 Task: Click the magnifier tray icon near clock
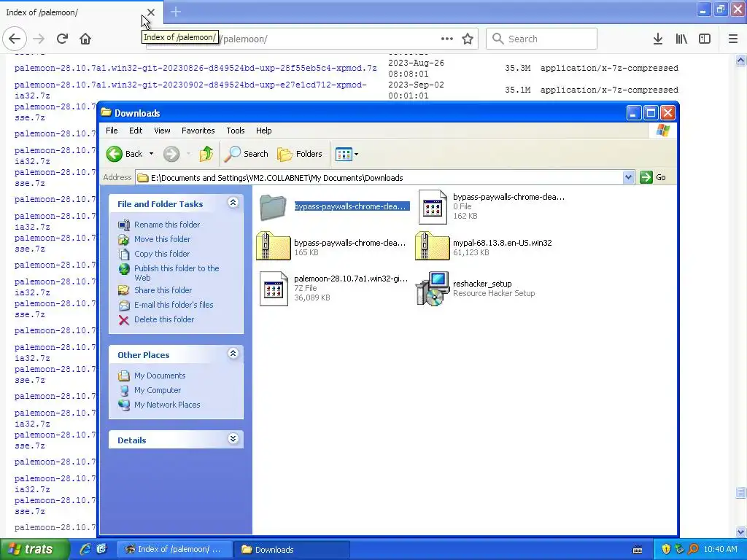point(694,549)
